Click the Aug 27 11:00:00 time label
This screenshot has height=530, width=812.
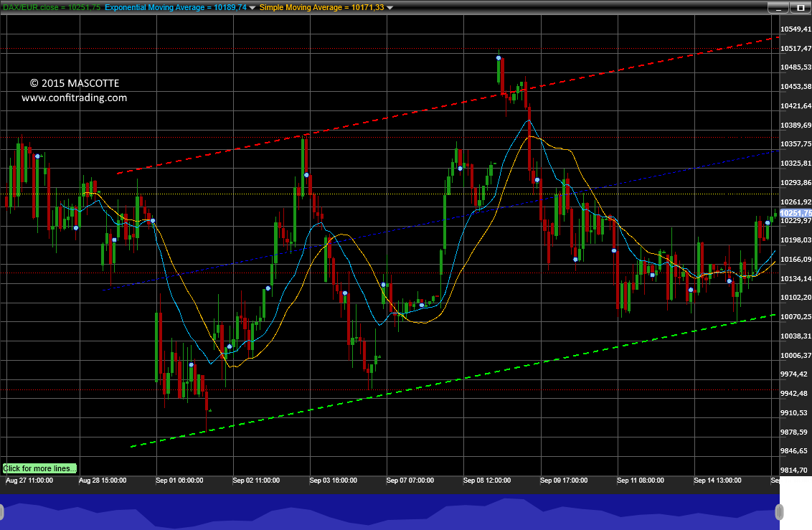(29, 481)
